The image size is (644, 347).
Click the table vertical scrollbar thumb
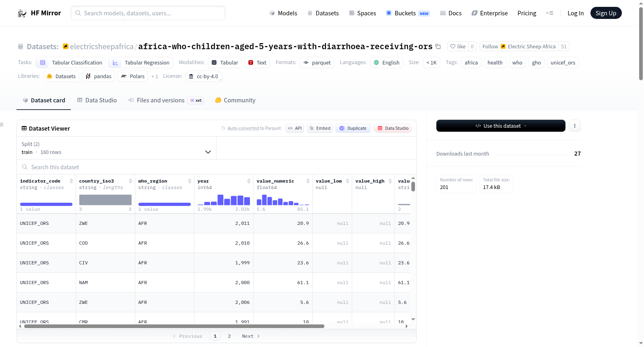pos(413,187)
